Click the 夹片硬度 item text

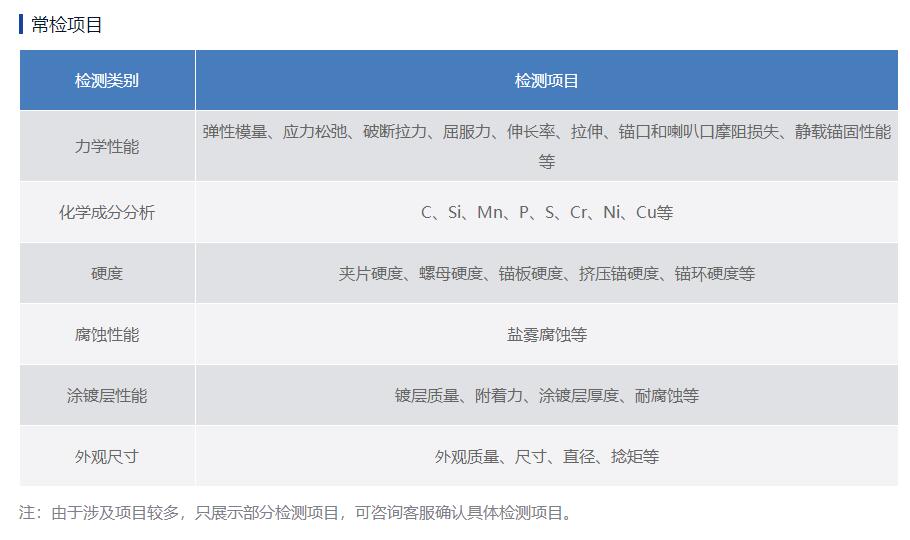pos(370,273)
